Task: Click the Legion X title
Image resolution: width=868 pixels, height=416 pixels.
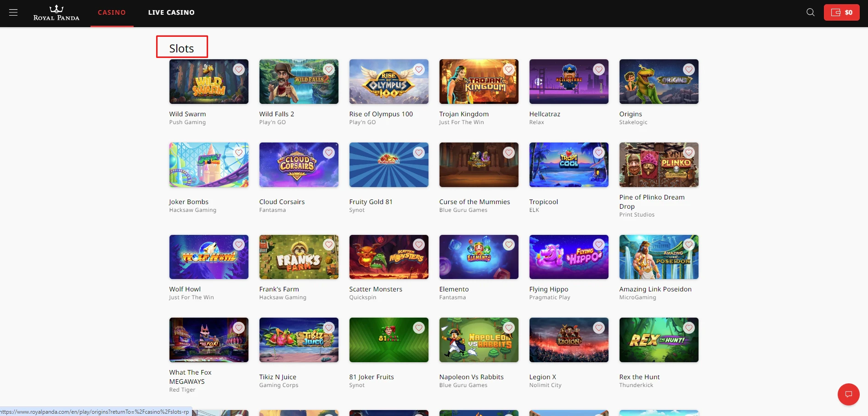Action: 543,377
